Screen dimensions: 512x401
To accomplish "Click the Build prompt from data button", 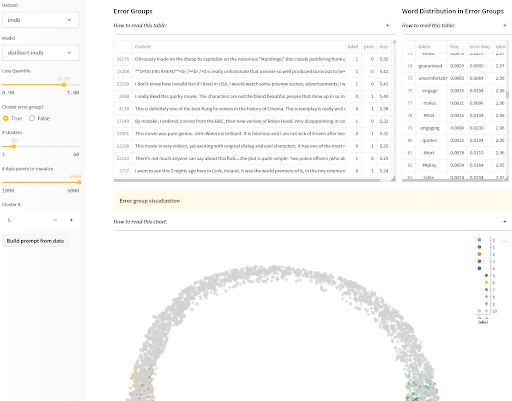I will point(35,241).
